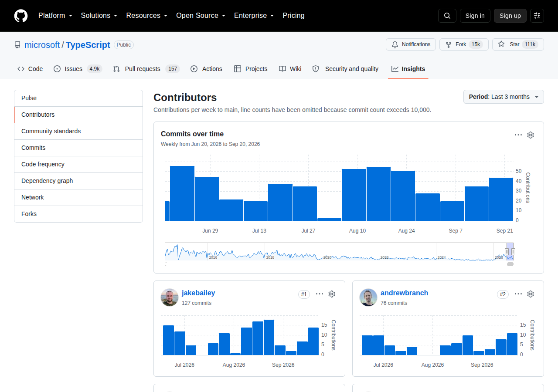Click the #1 rank badge
The height and width of the screenshot is (392, 558).
pyautogui.click(x=304, y=294)
